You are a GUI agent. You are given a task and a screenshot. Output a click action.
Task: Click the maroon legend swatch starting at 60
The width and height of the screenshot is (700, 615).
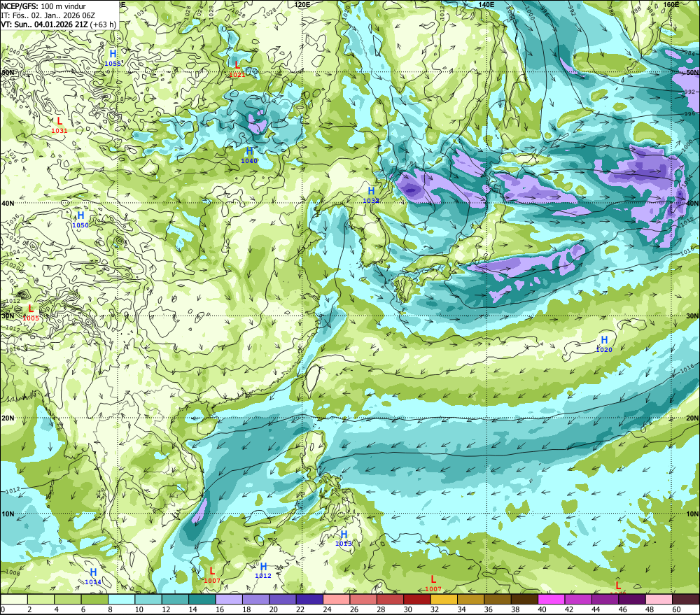tap(685, 599)
